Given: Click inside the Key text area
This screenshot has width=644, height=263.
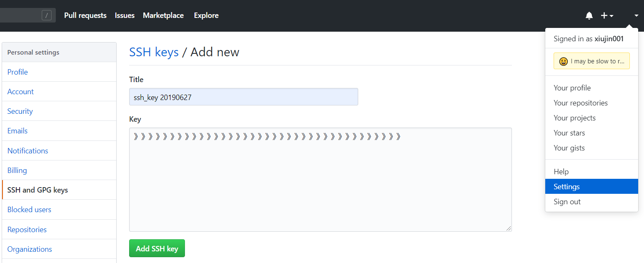Looking at the screenshot, I should click(320, 183).
